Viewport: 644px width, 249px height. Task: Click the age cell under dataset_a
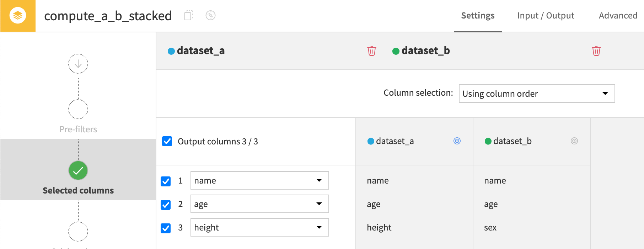pos(374,205)
